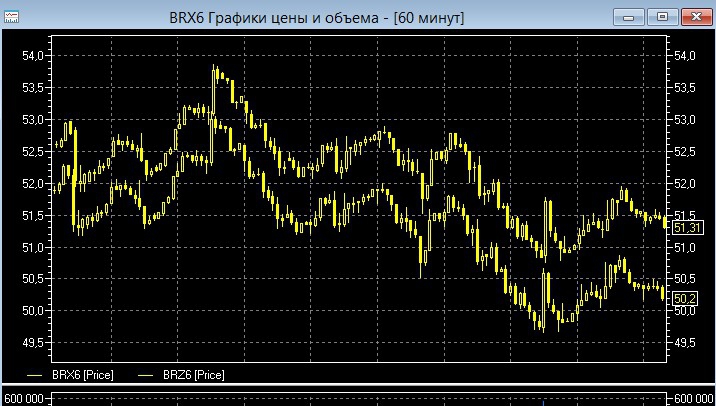Click the window title 'BRX6 Графики цены и объема'

coord(274,18)
